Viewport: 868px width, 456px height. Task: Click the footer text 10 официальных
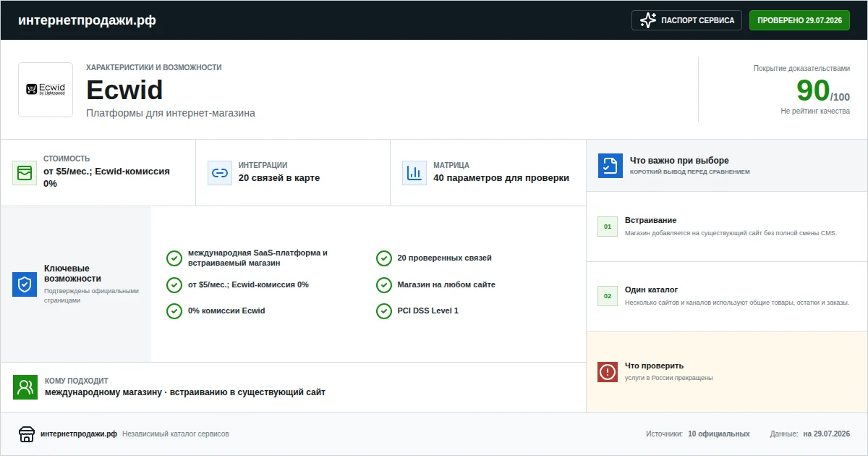click(x=719, y=434)
